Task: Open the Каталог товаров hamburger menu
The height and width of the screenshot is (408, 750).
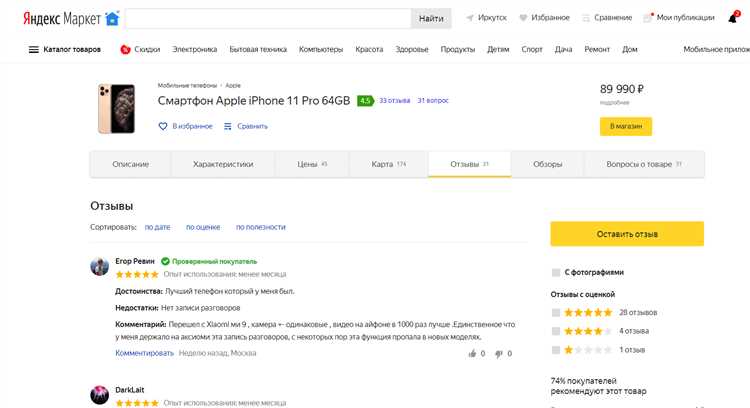Action: tap(34, 49)
